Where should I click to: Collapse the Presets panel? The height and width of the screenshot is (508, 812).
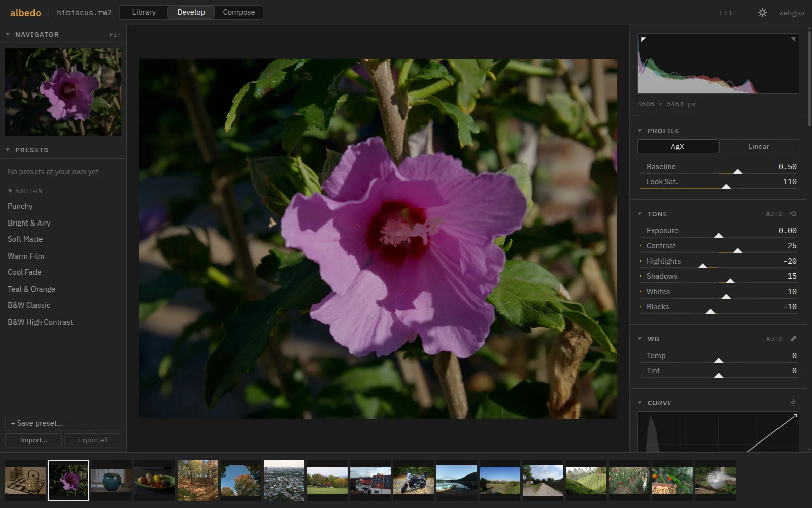click(x=8, y=150)
